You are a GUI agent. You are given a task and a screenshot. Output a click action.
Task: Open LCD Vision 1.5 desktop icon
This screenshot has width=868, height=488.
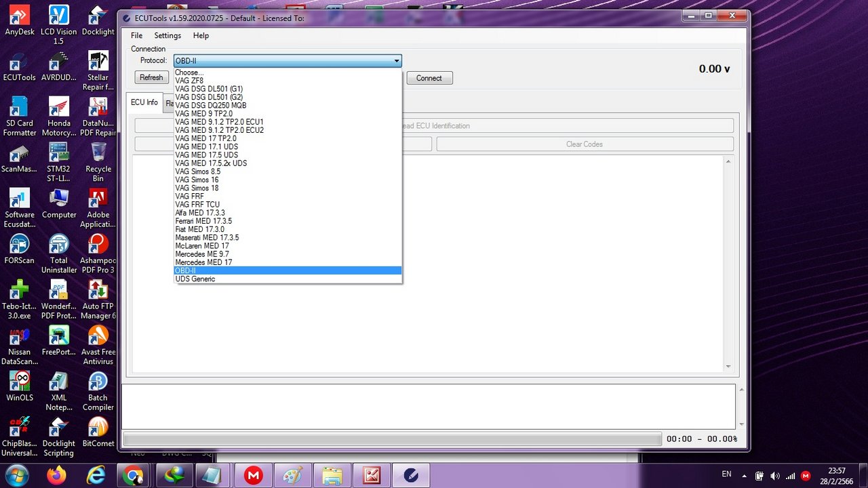[58, 25]
